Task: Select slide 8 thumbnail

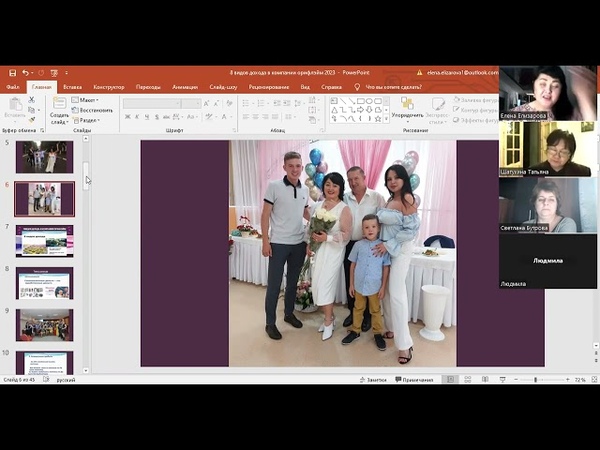Action: [x=44, y=283]
